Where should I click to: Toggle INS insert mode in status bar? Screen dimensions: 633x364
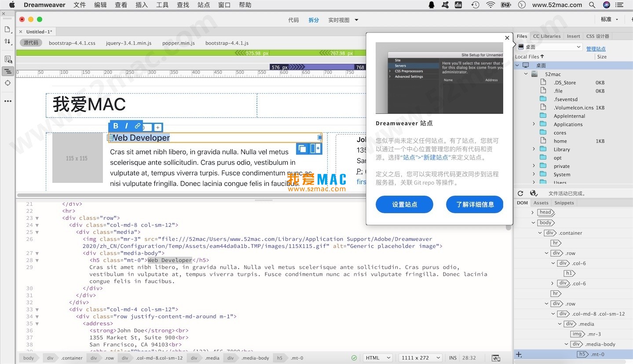pyautogui.click(x=453, y=358)
